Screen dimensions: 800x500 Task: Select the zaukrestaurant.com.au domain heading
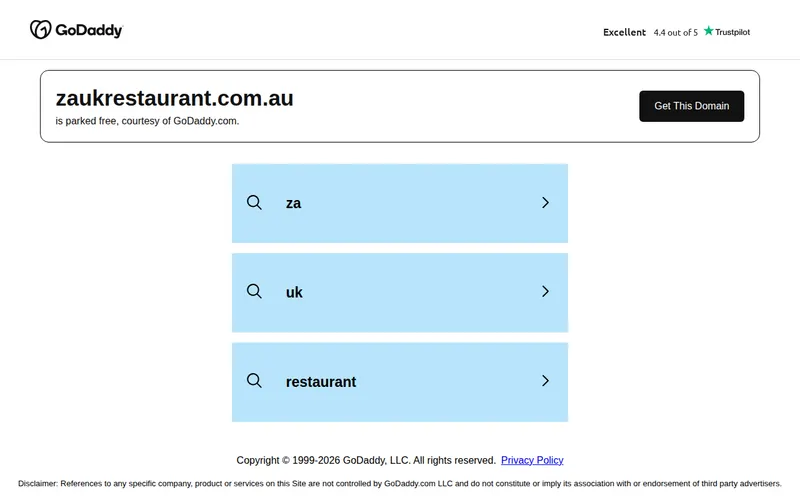[174, 98]
